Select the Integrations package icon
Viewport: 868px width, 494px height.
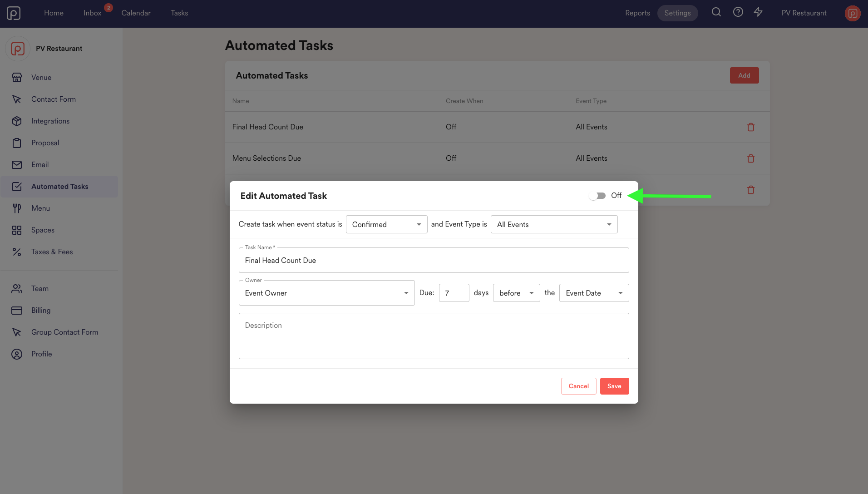[17, 121]
